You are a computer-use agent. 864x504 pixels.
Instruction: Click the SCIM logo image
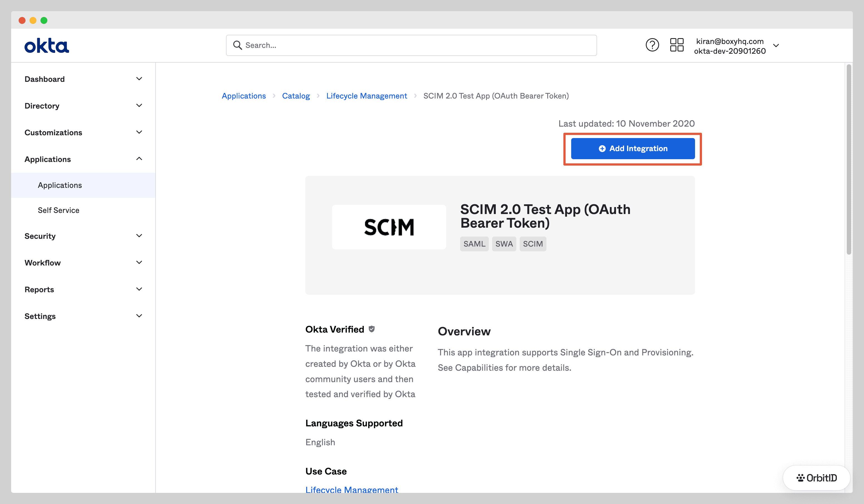pyautogui.click(x=389, y=227)
